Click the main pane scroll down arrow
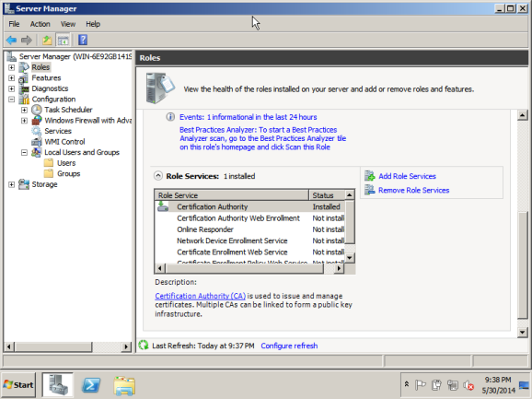 tap(523, 333)
